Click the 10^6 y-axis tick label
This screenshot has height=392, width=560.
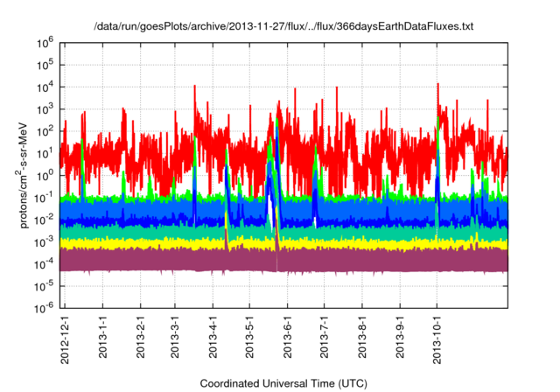click(x=45, y=44)
